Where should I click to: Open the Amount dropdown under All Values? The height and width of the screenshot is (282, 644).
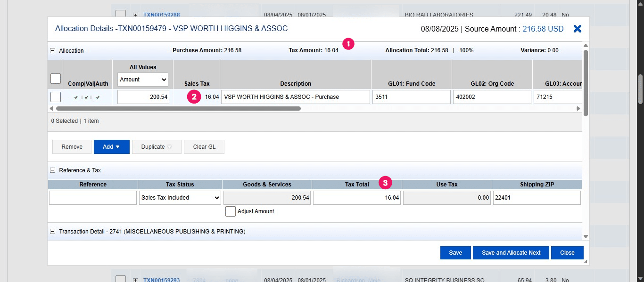(142, 80)
